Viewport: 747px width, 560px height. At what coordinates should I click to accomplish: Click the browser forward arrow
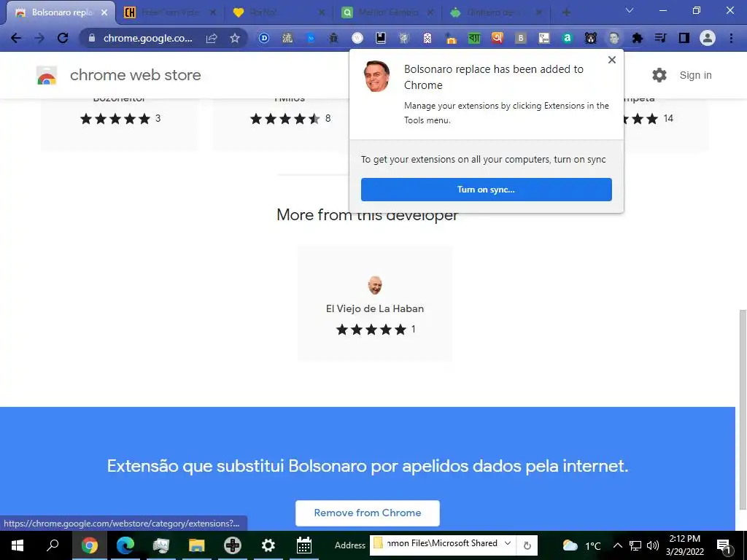click(x=39, y=38)
